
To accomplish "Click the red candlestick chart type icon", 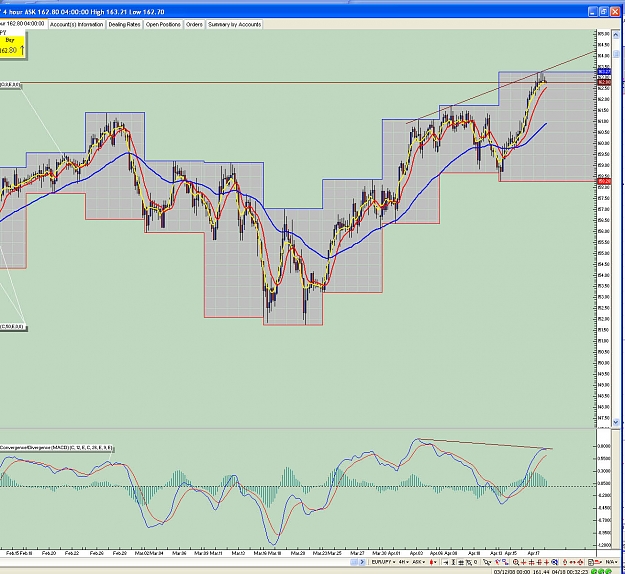I will [431, 562].
